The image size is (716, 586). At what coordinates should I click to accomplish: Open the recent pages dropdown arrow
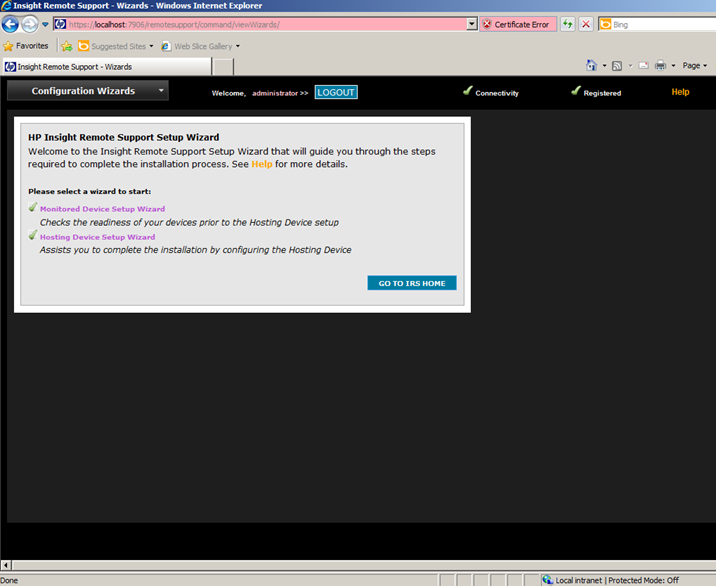point(45,25)
